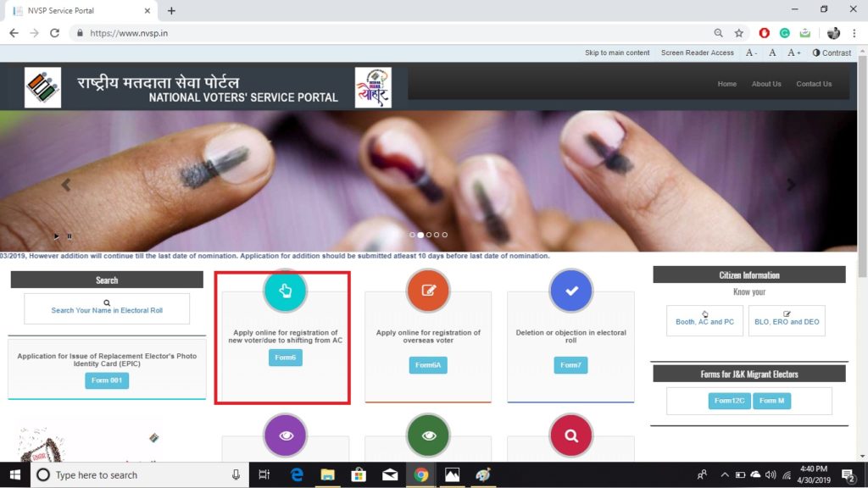Viewport: 868px width, 488px height.
Task: Open the notification action center
Action: click(848, 474)
